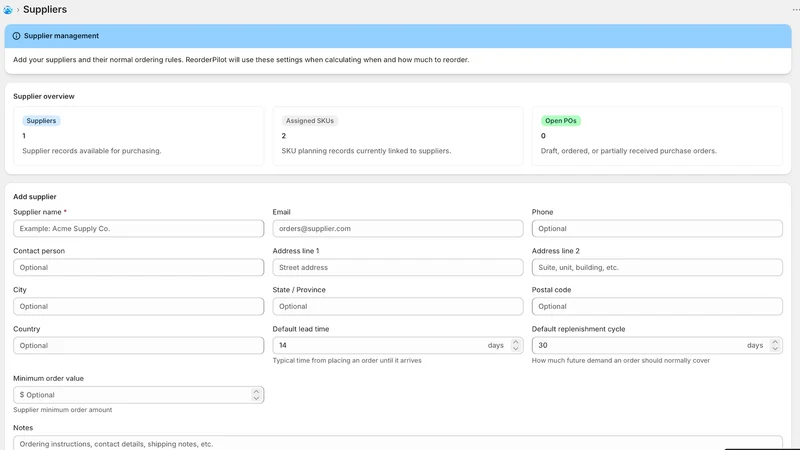Screen dimensions: 800x450
Task: Click 'Supplier minimum order amount' helper text
Action: point(63,410)
